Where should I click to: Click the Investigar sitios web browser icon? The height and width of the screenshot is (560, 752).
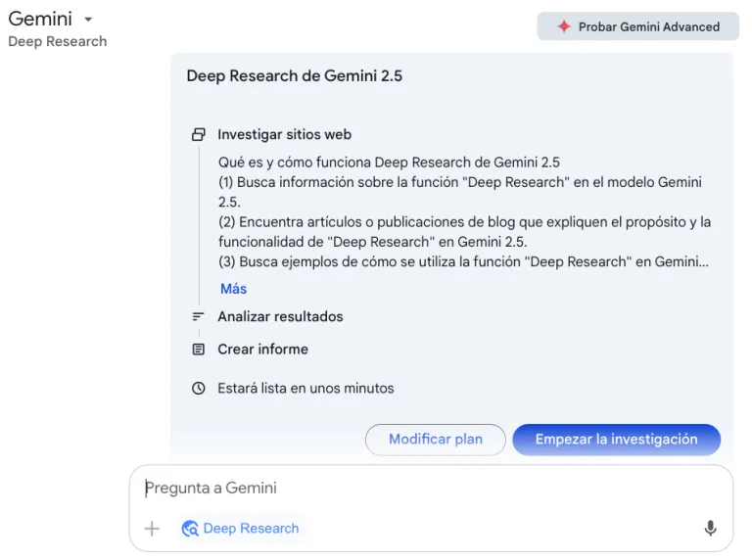(x=199, y=135)
